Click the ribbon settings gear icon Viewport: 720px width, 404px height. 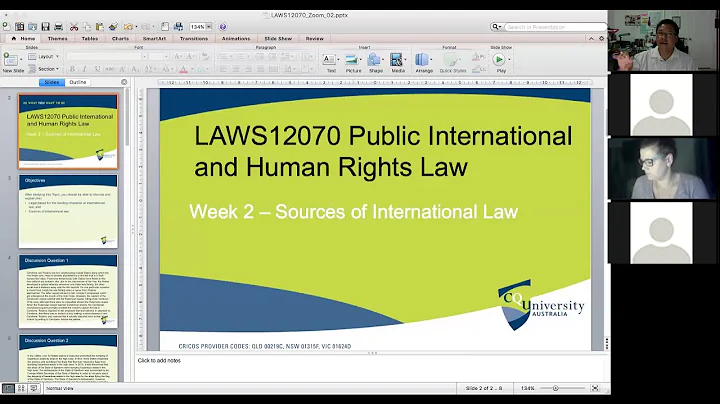coord(602,39)
